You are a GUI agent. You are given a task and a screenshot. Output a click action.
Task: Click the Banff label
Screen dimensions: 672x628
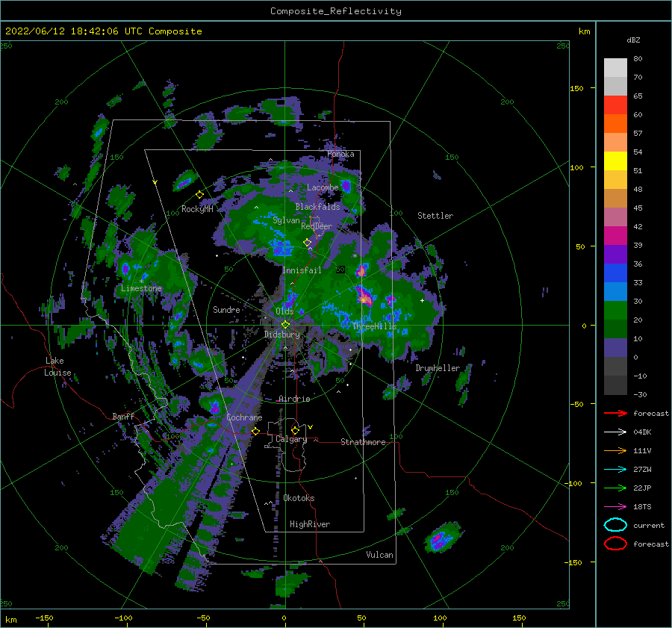coord(123,417)
